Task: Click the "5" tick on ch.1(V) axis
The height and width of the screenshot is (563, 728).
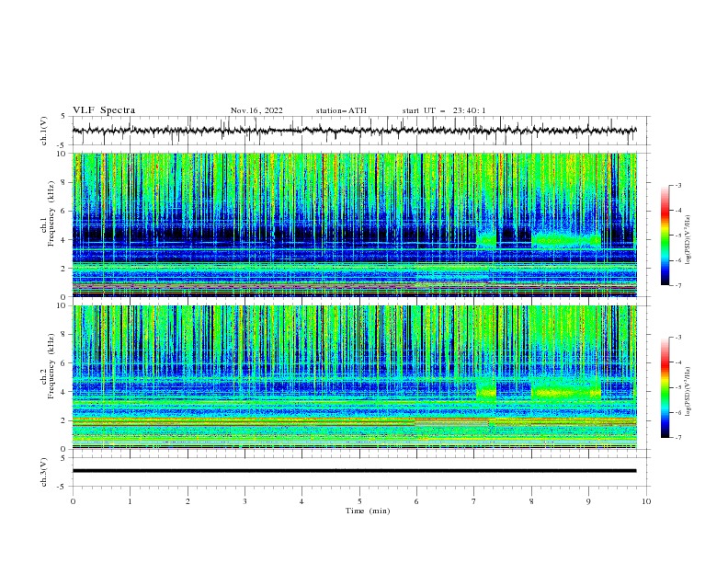Action: [63, 116]
